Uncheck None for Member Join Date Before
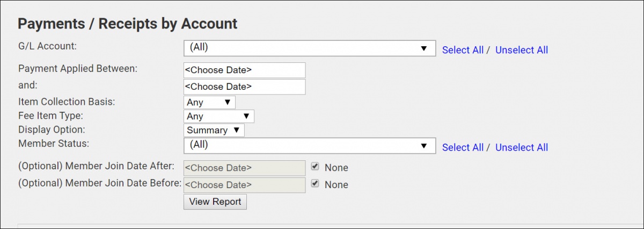 [316, 184]
